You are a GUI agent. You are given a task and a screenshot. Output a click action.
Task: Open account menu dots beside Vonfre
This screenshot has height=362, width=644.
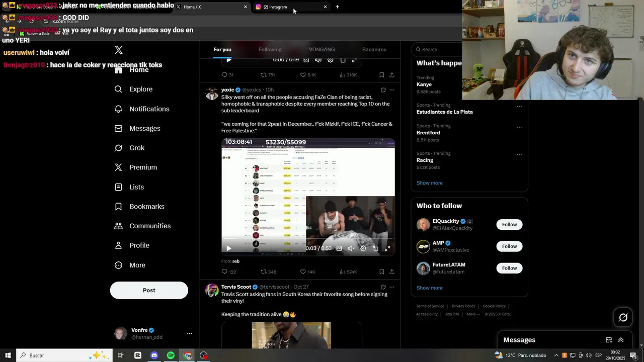(x=190, y=333)
